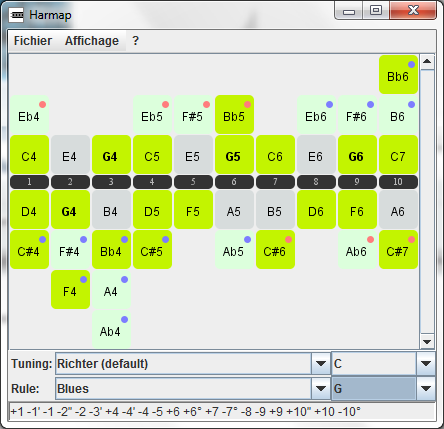This screenshot has width=444, height=429.
Task: Click the Ab4 note tile
Action: [x=111, y=330]
